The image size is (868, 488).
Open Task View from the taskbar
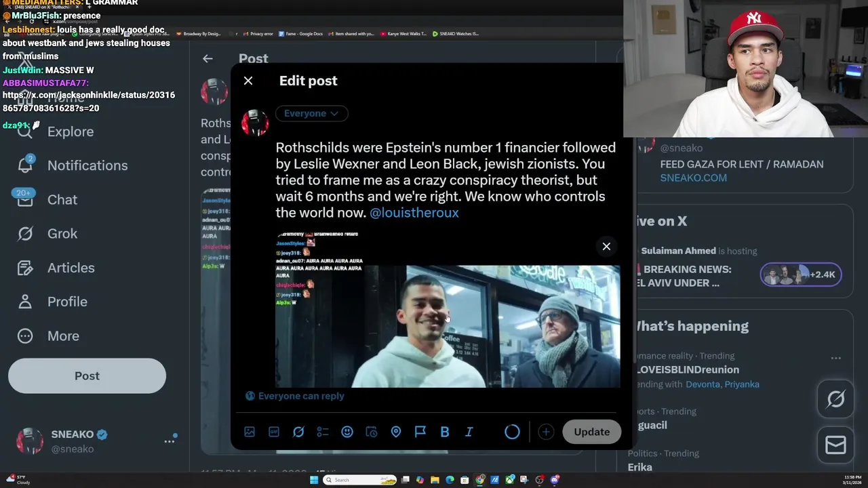[405, 480]
